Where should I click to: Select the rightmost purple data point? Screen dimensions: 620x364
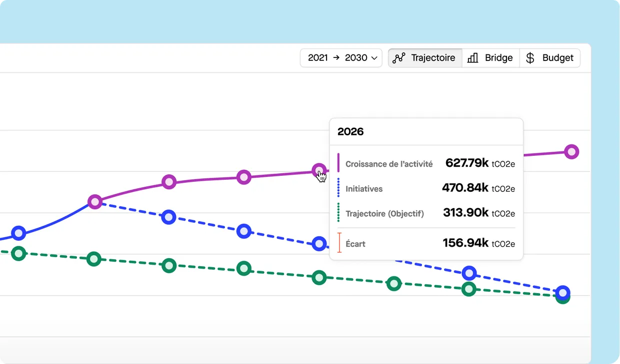point(571,152)
